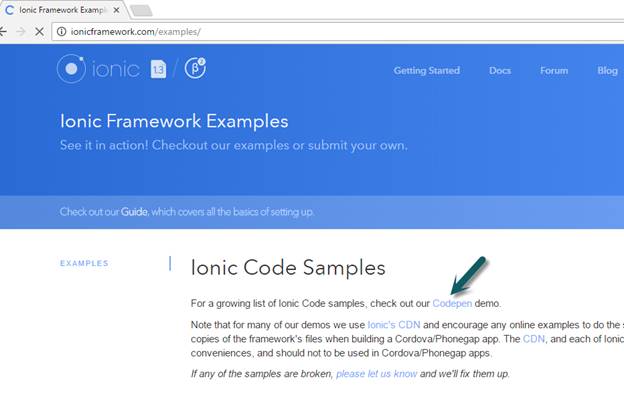
Task: Click the 'please let us know' link
Action: [376, 373]
